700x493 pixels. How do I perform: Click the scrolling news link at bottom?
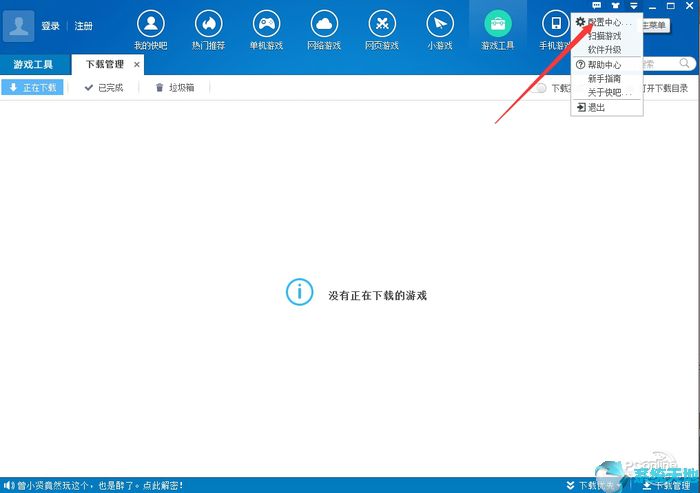pyautogui.click(x=100, y=485)
